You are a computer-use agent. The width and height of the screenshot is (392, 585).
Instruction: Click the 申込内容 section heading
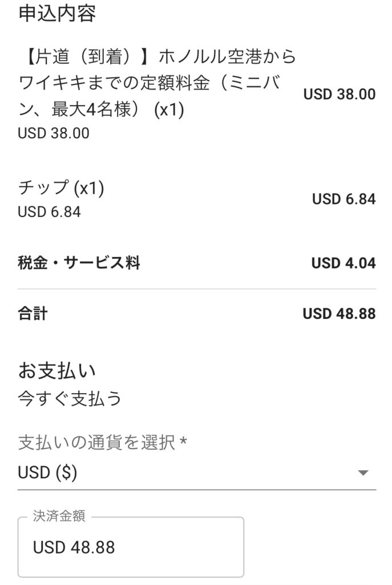tap(56, 14)
